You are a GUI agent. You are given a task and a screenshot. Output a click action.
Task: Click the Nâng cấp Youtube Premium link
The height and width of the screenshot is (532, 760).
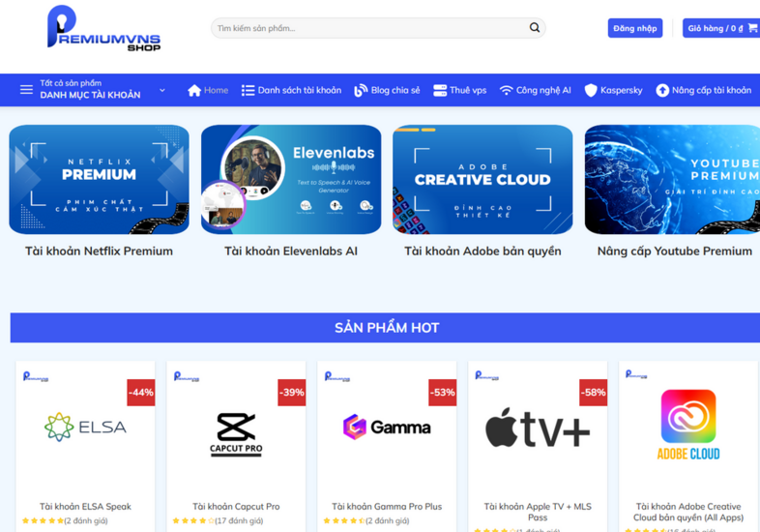click(x=675, y=251)
